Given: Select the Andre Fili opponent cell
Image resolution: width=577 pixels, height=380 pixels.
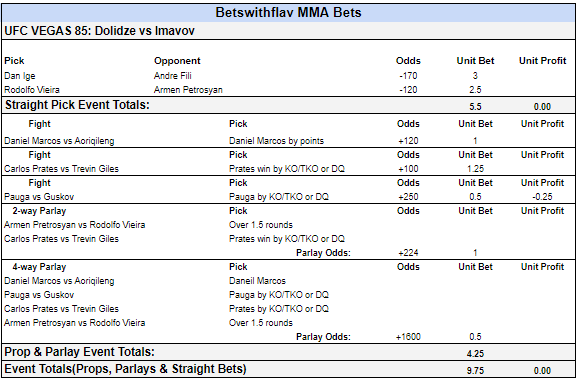Looking at the screenshot, I should (173, 76).
